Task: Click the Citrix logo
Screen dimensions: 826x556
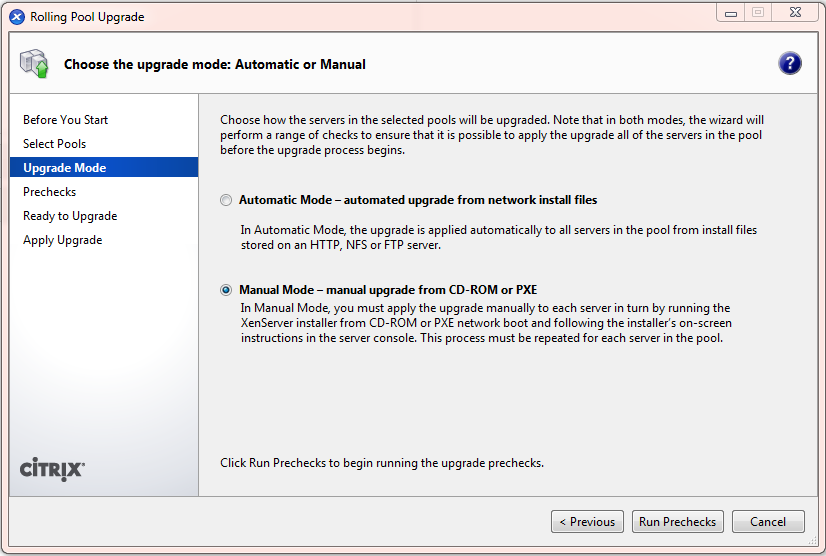Action: (x=53, y=469)
